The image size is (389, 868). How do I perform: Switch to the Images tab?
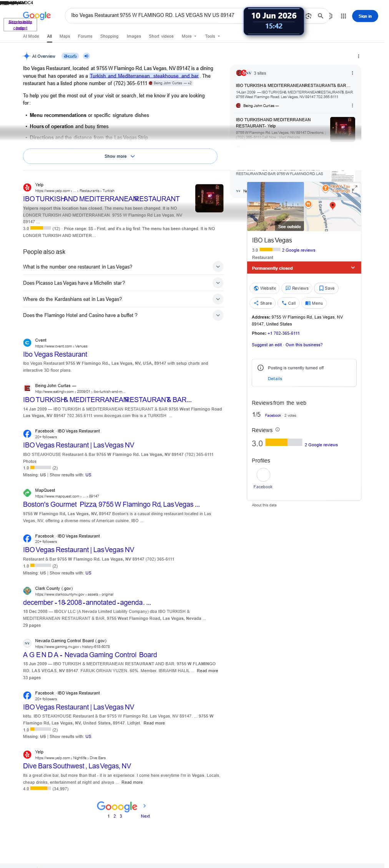coord(134,36)
